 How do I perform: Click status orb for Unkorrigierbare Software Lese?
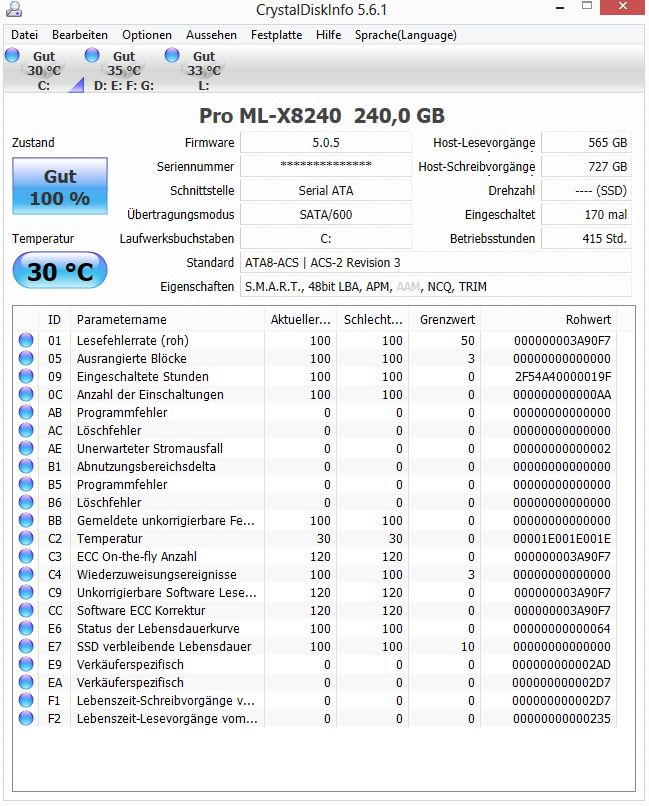point(26,592)
